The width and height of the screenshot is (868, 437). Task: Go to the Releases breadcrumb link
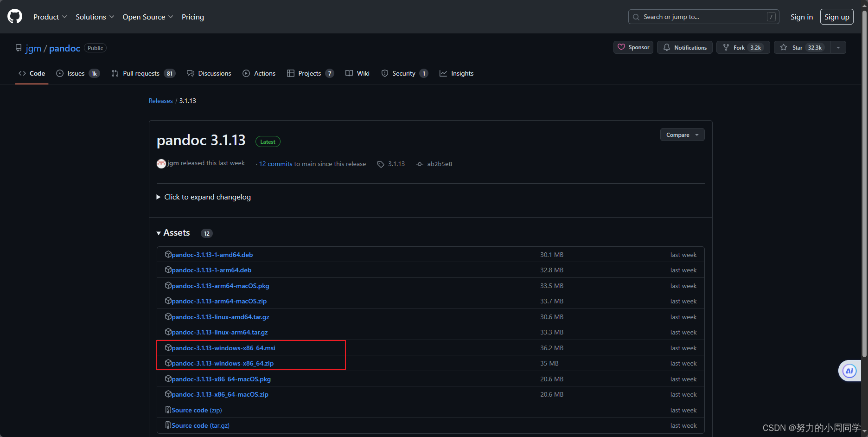(160, 101)
